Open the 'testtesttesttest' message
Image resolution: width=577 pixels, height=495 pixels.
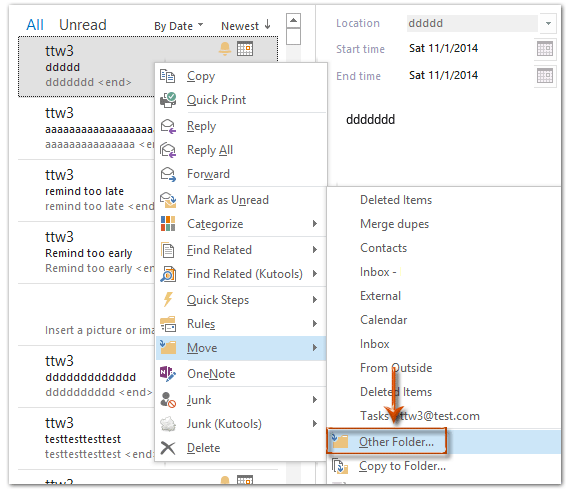pyautogui.click(x=86, y=439)
